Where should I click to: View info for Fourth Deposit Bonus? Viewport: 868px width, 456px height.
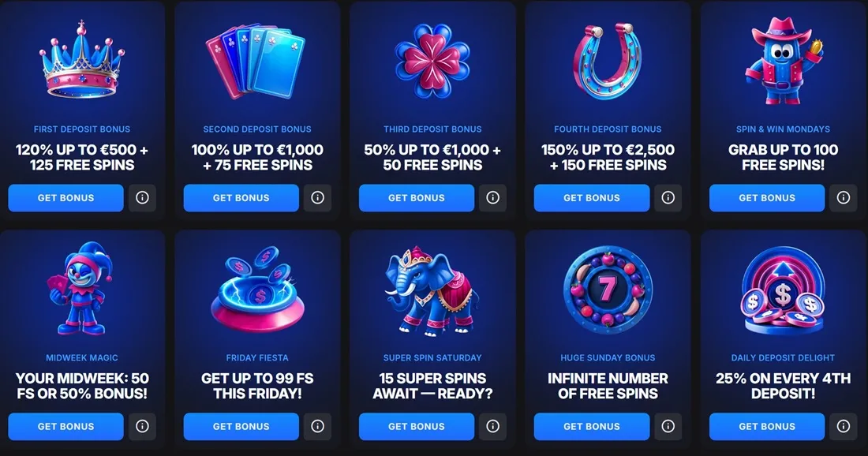pos(668,197)
